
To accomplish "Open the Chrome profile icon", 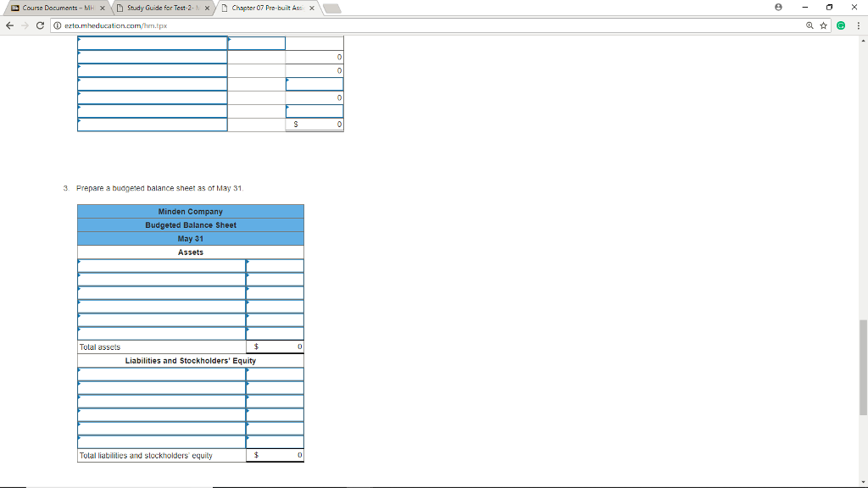I will pyautogui.click(x=778, y=7).
